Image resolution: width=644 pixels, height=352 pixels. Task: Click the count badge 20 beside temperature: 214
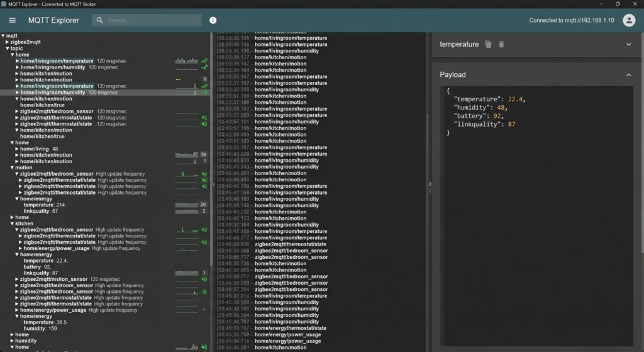coord(203,205)
